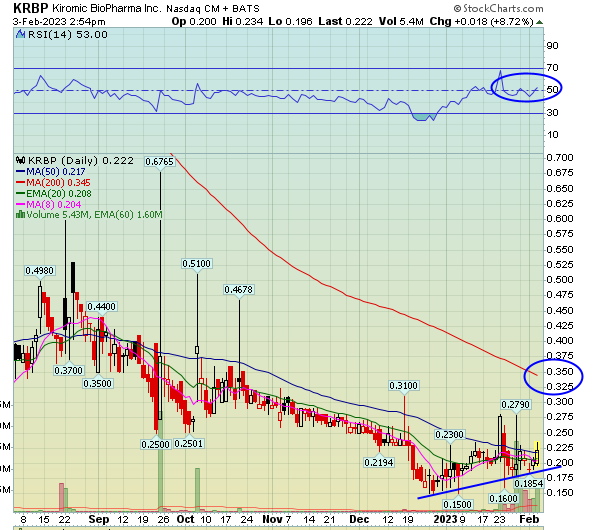593x530 pixels.
Task: Click the RSI(14) 53.00 label
Action: pos(68,35)
